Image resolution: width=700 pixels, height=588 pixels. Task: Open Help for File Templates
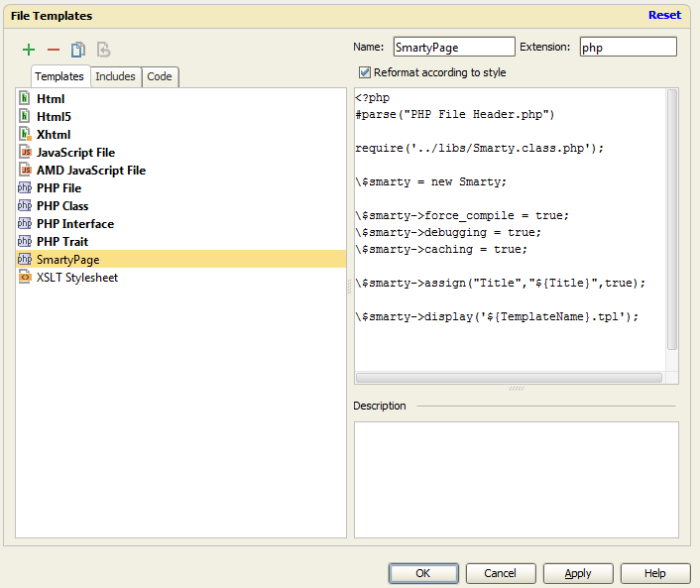click(x=655, y=573)
